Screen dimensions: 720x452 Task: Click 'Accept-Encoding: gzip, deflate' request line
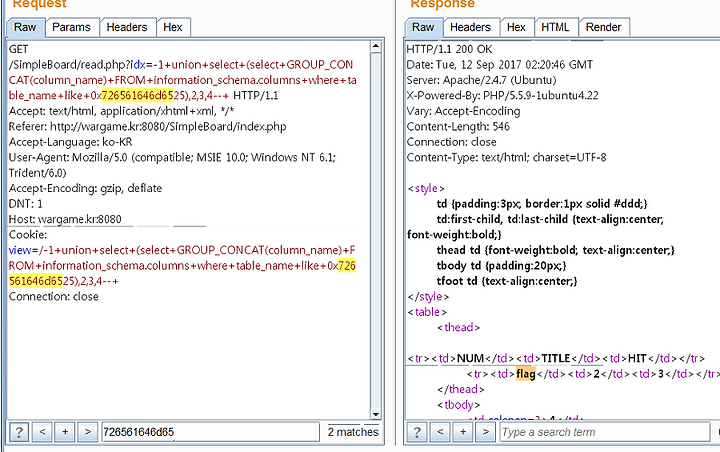(85, 188)
